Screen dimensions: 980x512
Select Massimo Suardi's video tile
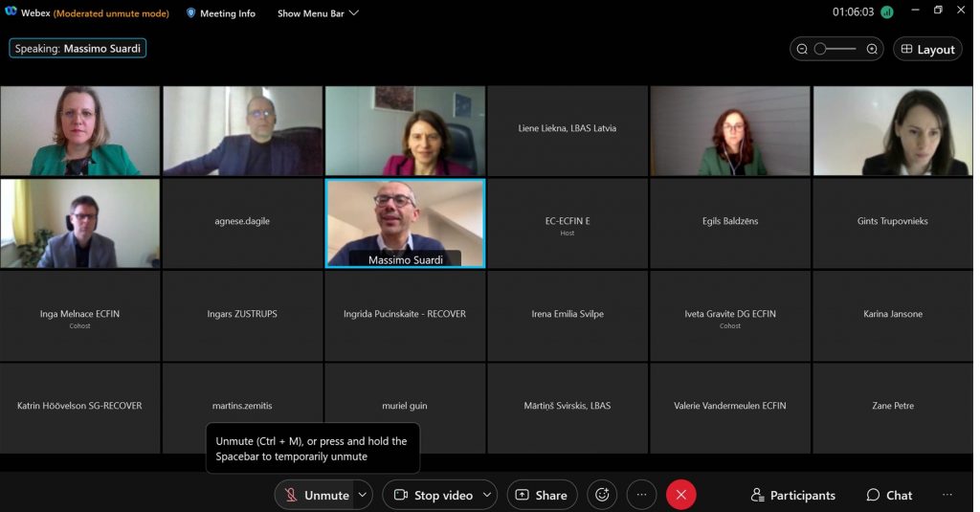(405, 223)
